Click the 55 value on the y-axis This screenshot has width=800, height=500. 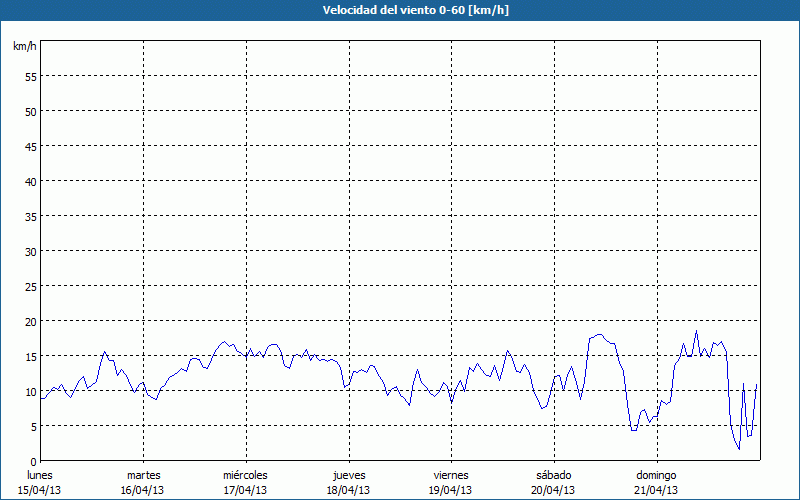click(30, 76)
